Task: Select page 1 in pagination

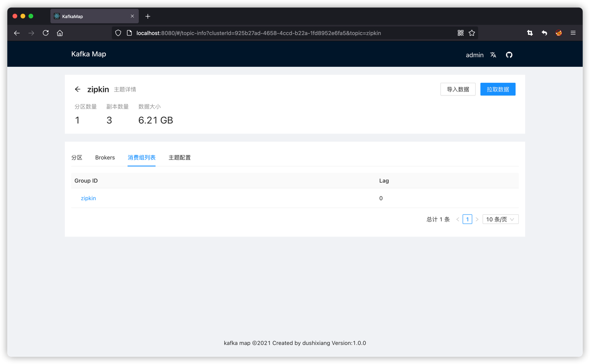Action: pyautogui.click(x=467, y=219)
